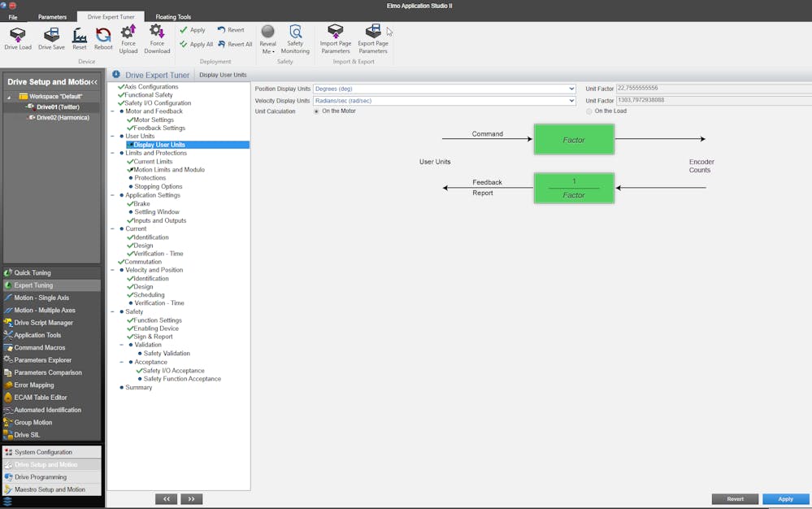Viewport: 812px width, 509px height.
Task: Switch to the Floating Tools tab
Action: [173, 17]
